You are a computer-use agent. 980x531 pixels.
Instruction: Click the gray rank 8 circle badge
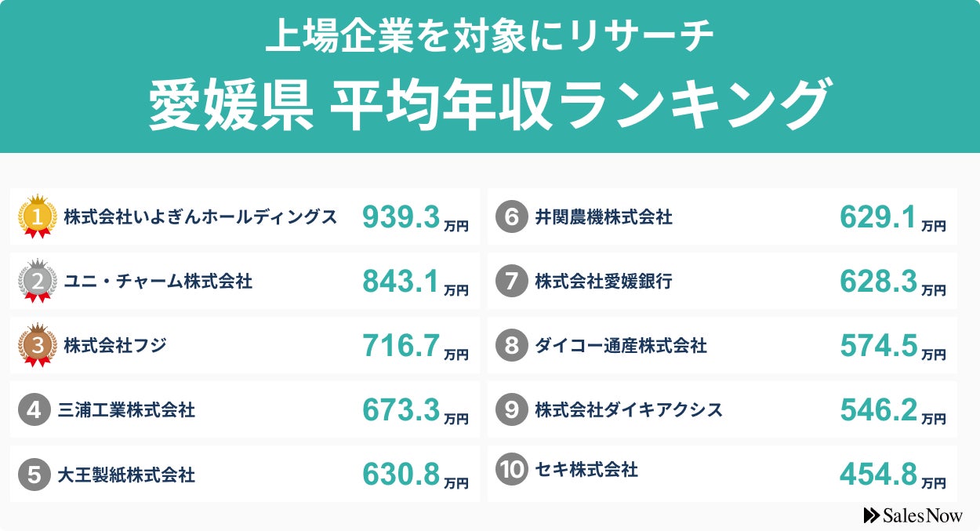click(x=511, y=346)
